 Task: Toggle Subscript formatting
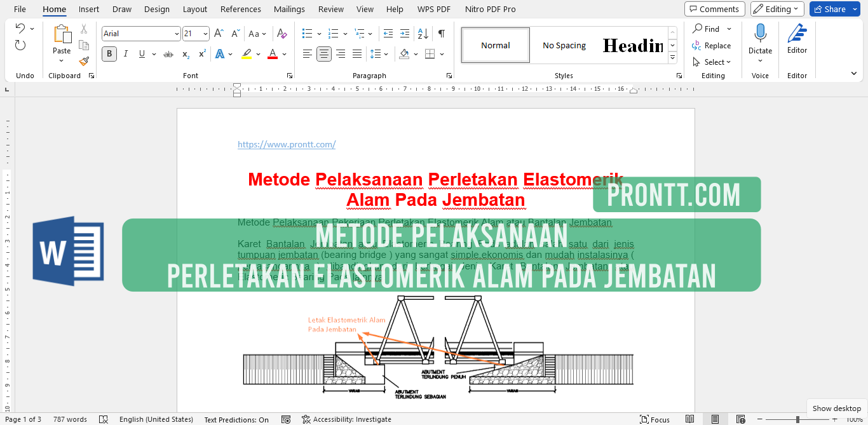186,54
